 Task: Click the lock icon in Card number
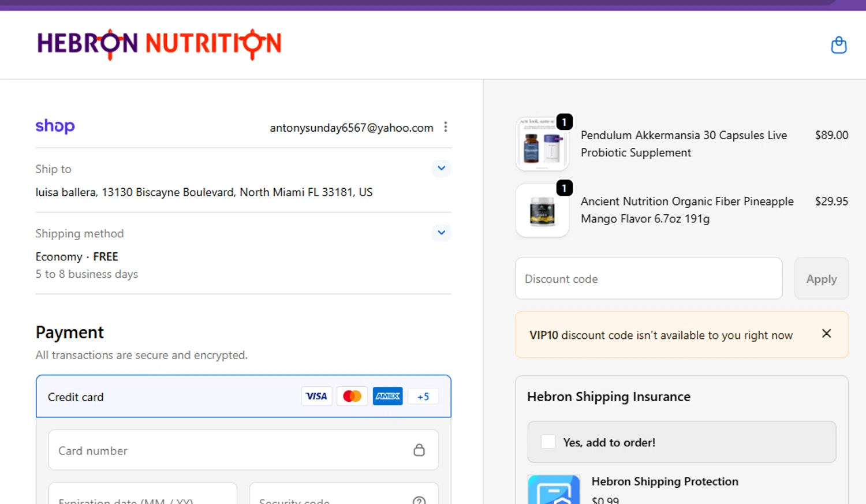[419, 450]
